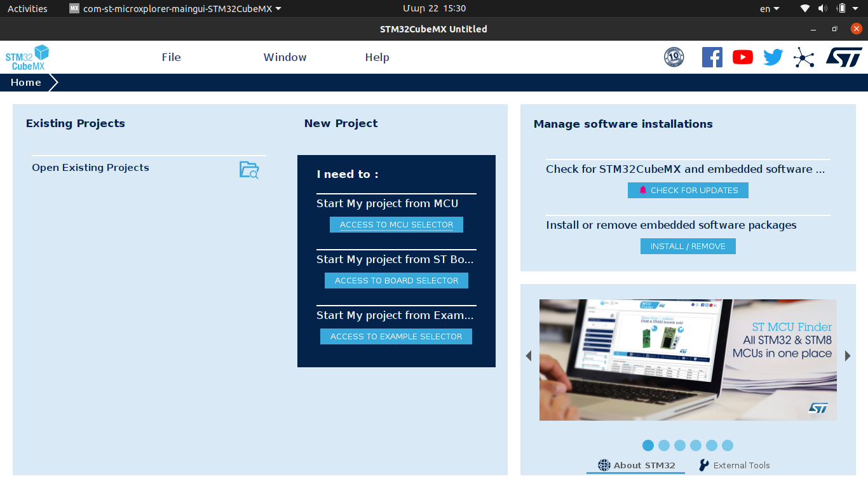Click the wrench icon beside External Tools
This screenshot has width=868, height=488.
tap(704, 465)
